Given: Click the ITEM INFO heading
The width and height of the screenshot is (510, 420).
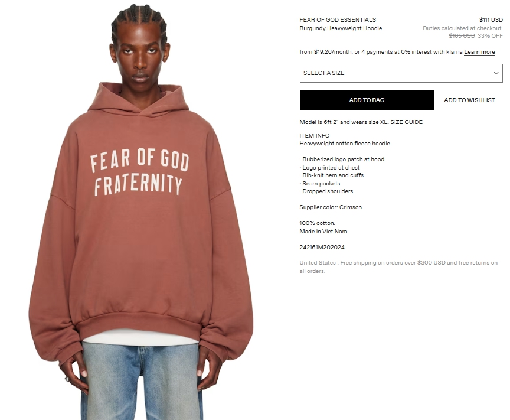Looking at the screenshot, I should pos(315,135).
